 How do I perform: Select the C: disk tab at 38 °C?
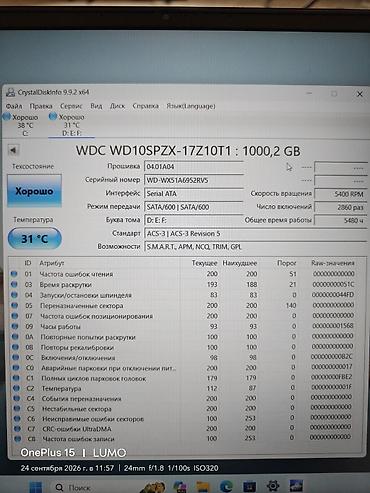[x=21, y=125]
